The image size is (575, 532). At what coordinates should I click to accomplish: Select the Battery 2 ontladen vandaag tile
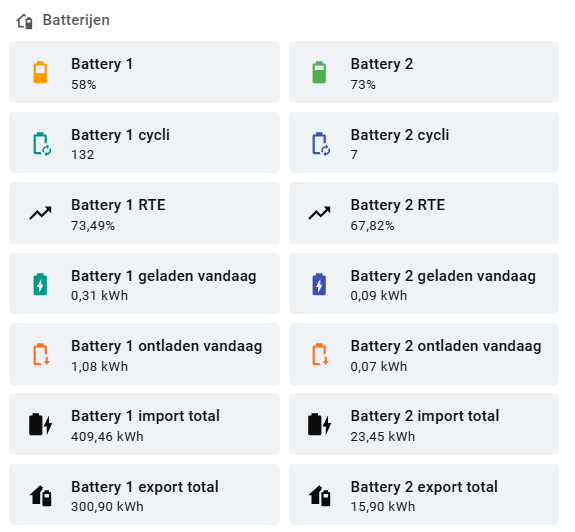(x=424, y=354)
